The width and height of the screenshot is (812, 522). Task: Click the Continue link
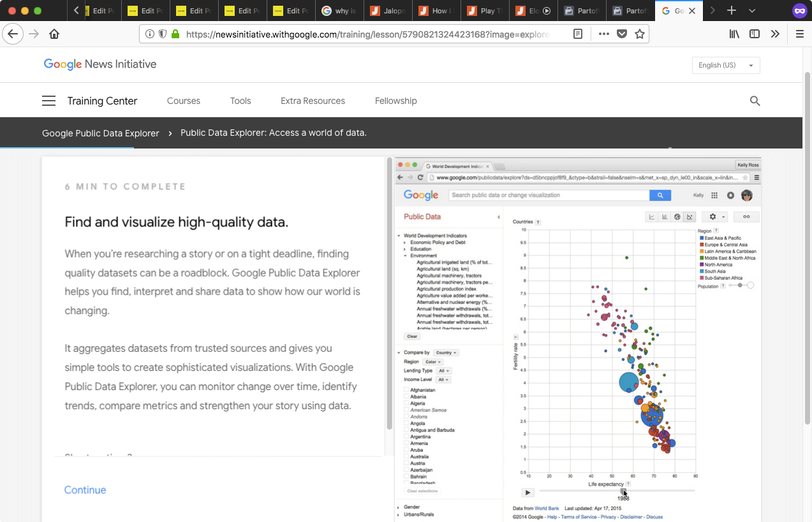tap(85, 490)
